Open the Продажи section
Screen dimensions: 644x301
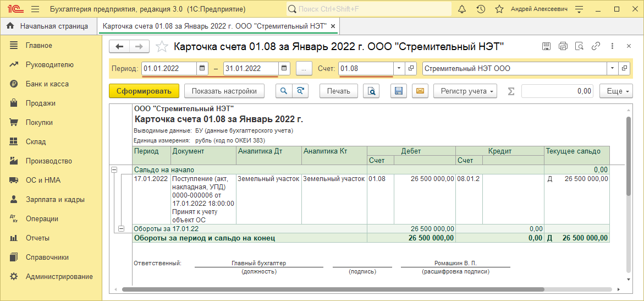click(x=40, y=103)
